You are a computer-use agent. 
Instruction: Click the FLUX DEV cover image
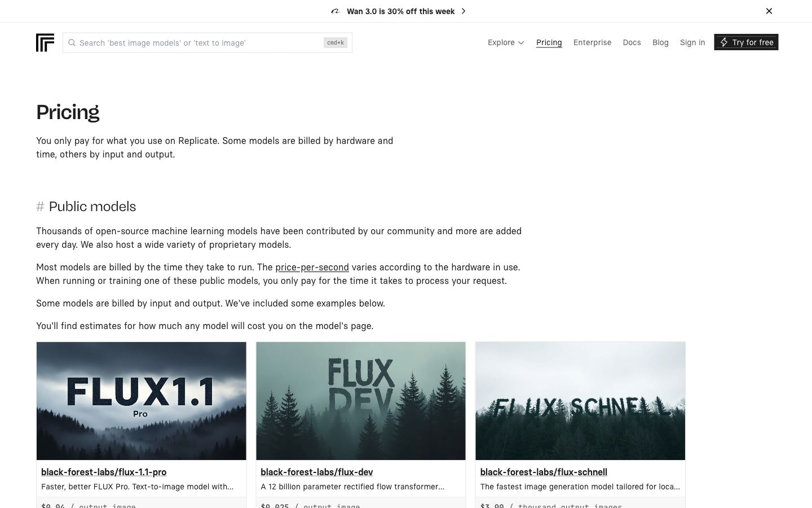tap(361, 401)
